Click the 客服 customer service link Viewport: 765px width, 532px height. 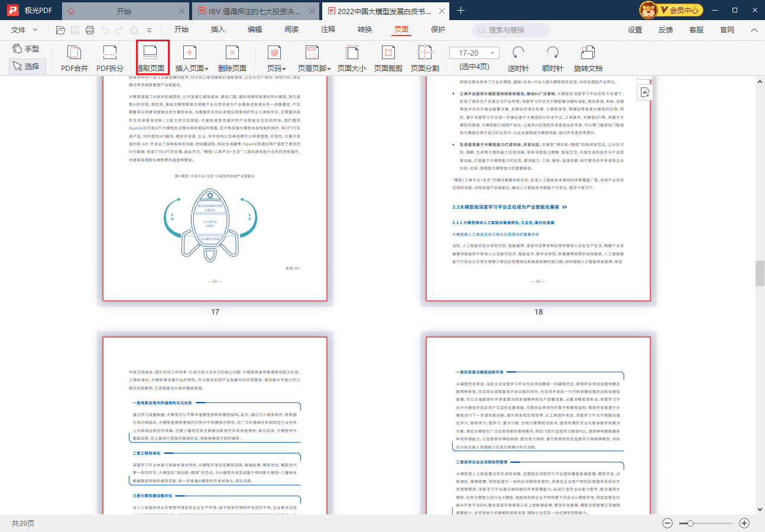[696, 30]
